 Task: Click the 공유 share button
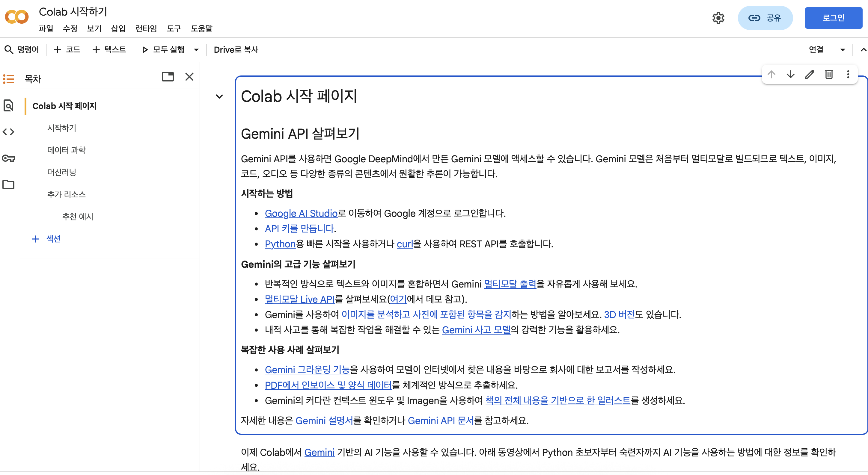point(765,18)
